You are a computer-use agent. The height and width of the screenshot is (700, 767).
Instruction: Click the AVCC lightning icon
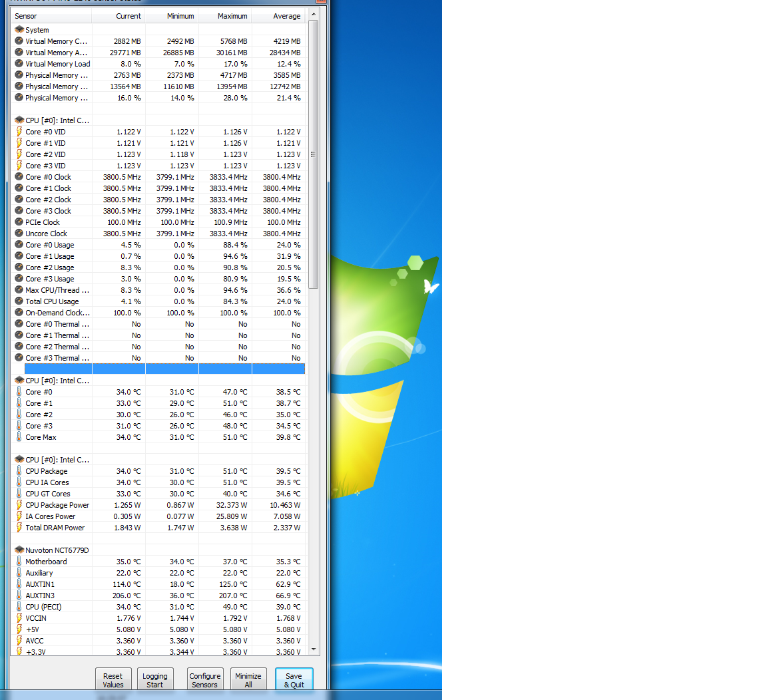[19, 640]
